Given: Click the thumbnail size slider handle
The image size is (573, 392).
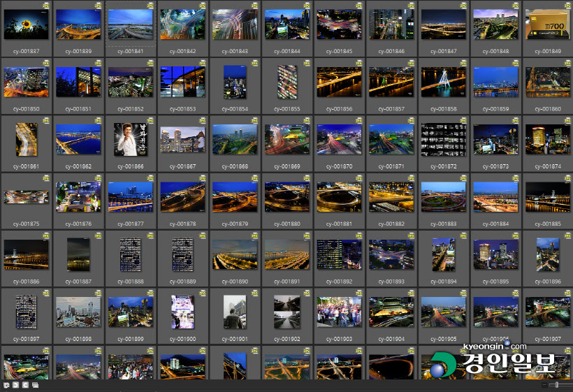Looking at the screenshot, I should point(556,385).
